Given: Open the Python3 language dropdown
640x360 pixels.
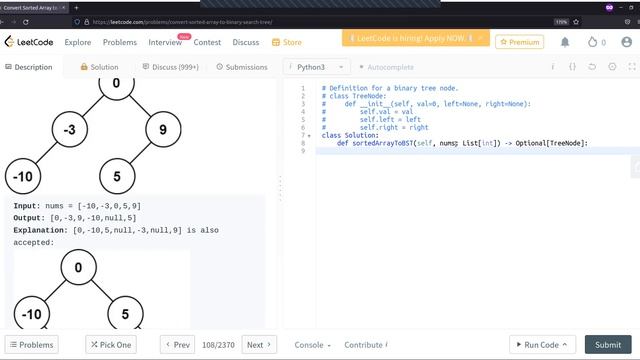Looking at the screenshot, I should click(x=316, y=67).
